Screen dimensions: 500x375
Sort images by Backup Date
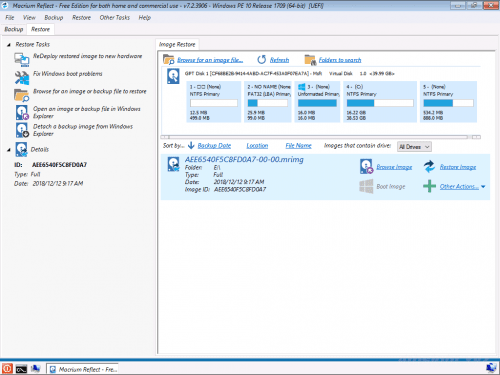coord(214,146)
